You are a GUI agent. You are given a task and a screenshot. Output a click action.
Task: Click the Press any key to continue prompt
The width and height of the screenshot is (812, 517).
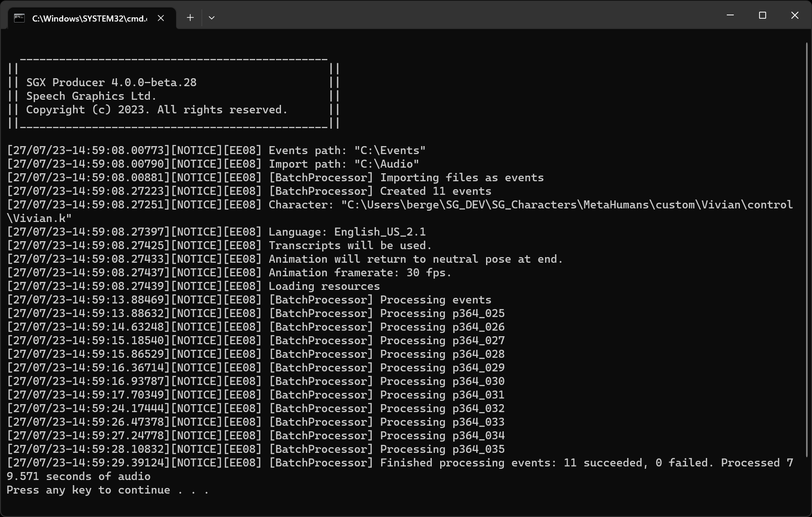point(108,490)
